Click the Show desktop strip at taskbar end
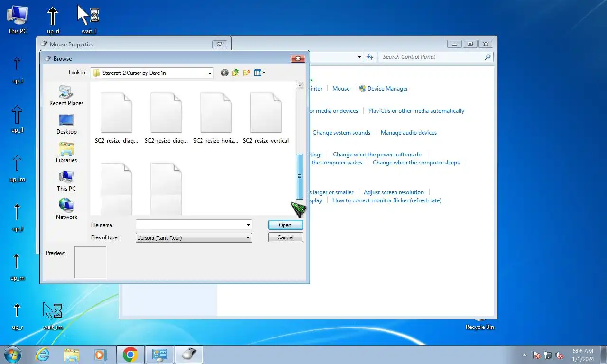This screenshot has height=364, width=607. 603,355
